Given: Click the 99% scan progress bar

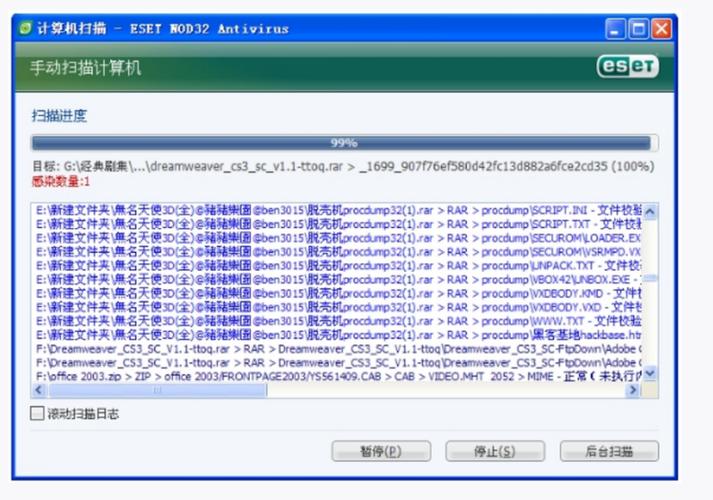Looking at the screenshot, I should click(x=344, y=143).
